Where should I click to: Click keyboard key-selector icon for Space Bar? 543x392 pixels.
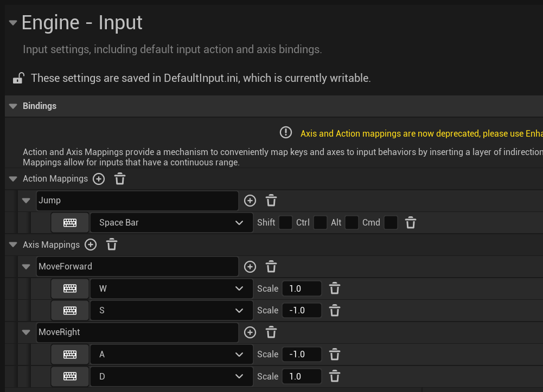click(70, 222)
